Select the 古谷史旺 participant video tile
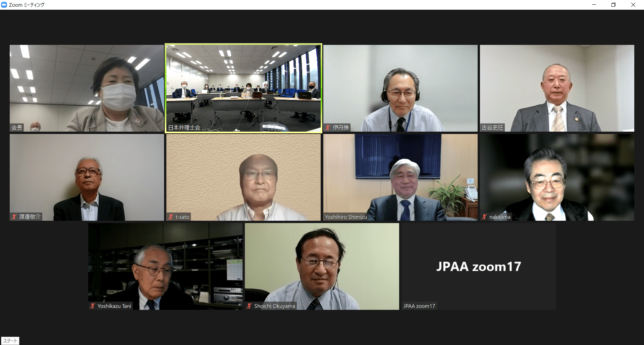 point(557,88)
